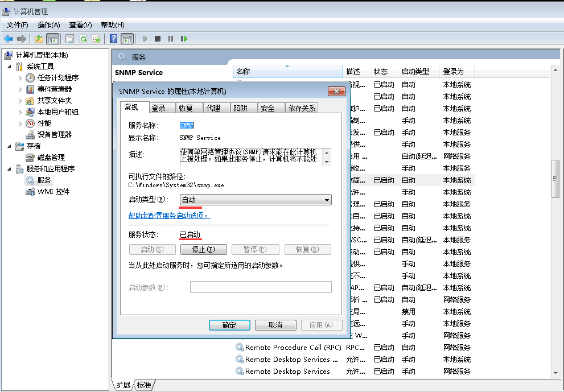
Task: Select 性能 in the tree
Action: coord(44,123)
